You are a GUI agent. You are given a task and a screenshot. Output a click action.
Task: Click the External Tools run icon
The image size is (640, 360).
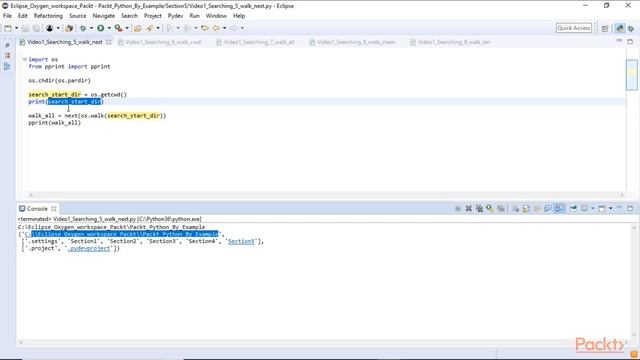coord(118,28)
